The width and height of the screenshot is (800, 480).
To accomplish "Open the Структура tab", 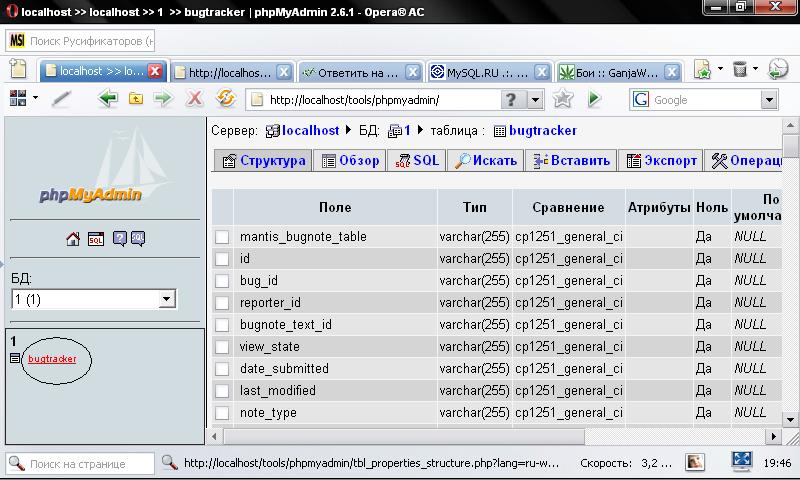I will (x=263, y=161).
